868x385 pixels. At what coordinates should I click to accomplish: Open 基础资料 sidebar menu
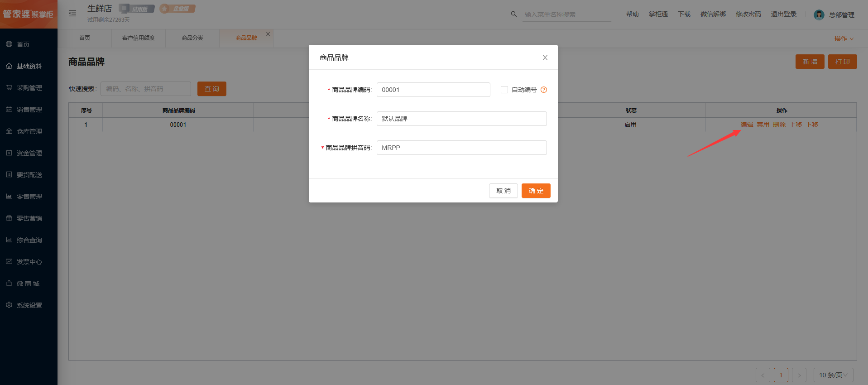29,66
